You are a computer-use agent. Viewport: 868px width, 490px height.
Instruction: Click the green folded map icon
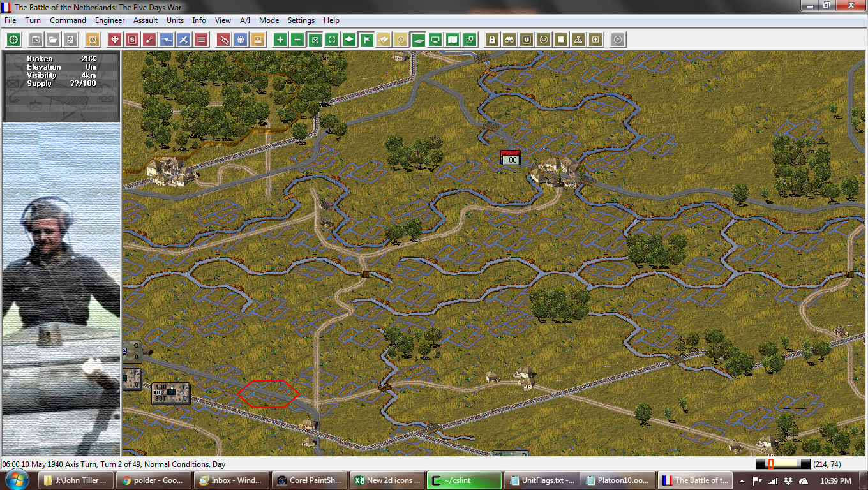coord(453,40)
